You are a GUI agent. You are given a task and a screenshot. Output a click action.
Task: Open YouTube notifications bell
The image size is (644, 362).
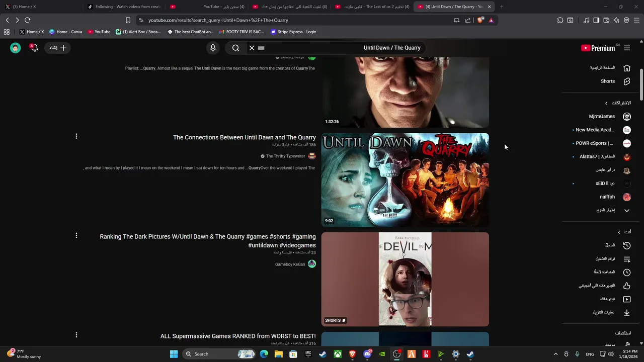pos(34,48)
